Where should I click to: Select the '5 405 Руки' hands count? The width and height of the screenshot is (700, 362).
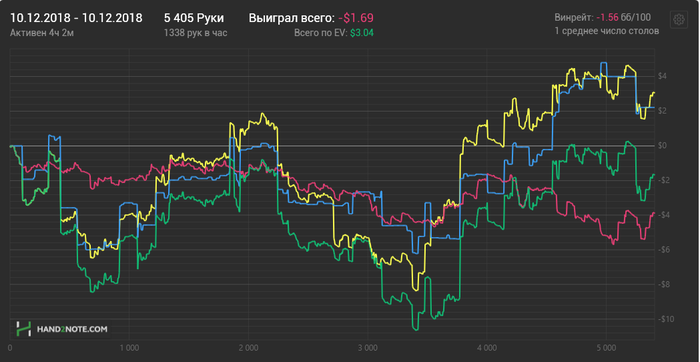pos(194,18)
